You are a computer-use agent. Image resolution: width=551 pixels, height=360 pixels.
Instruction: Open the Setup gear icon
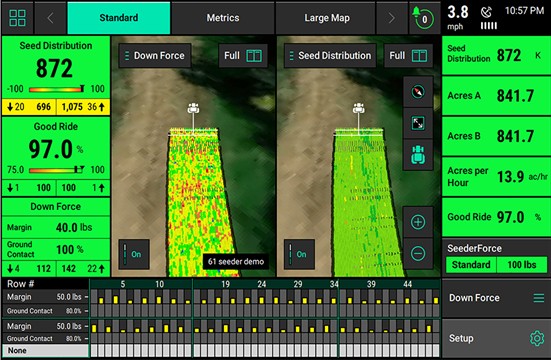coord(537,338)
